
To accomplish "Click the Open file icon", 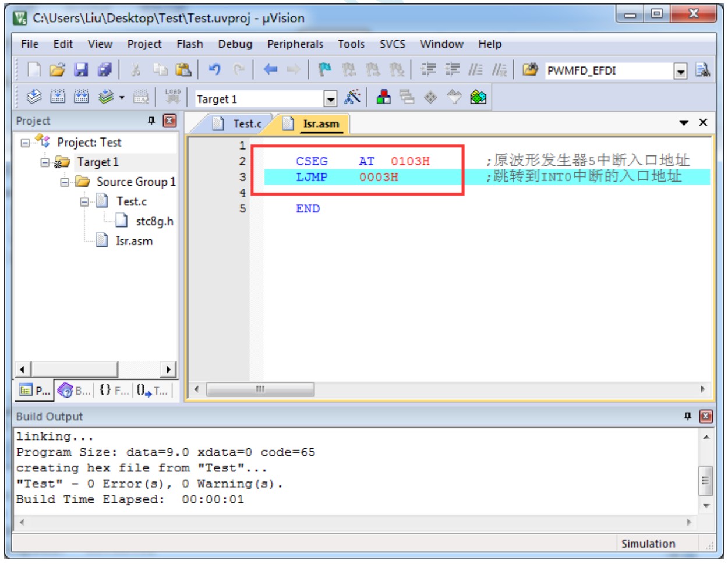I will point(57,70).
